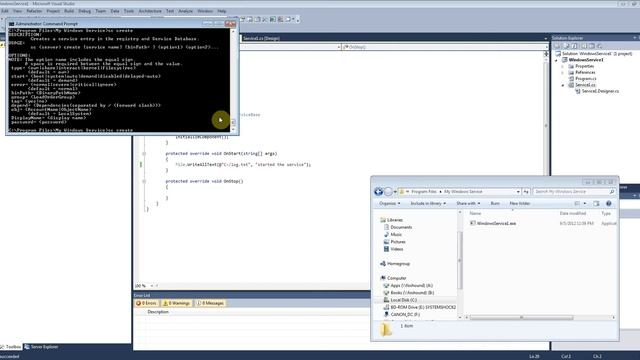Switch to the Service1.cs [Design] tab
The height and width of the screenshot is (360, 640).
click(x=261, y=38)
